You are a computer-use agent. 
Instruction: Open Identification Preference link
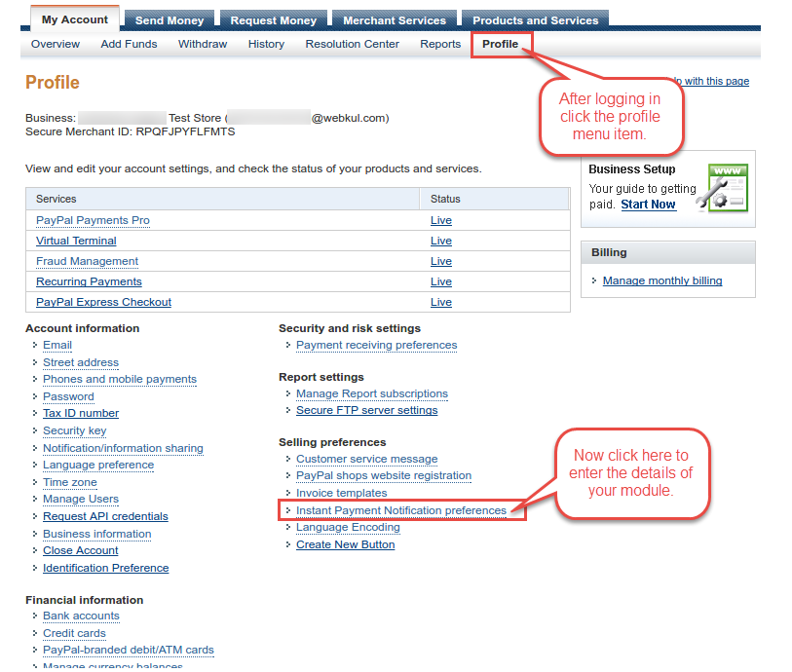[x=106, y=568]
